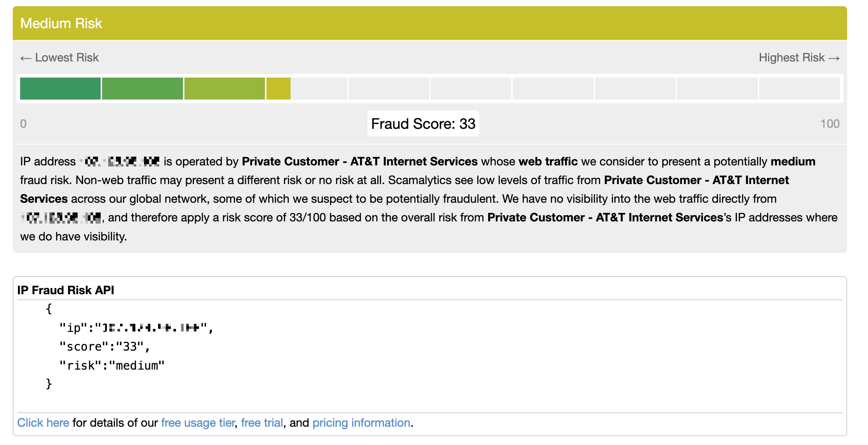Click the right arrow beside Highest Risk

(x=834, y=58)
